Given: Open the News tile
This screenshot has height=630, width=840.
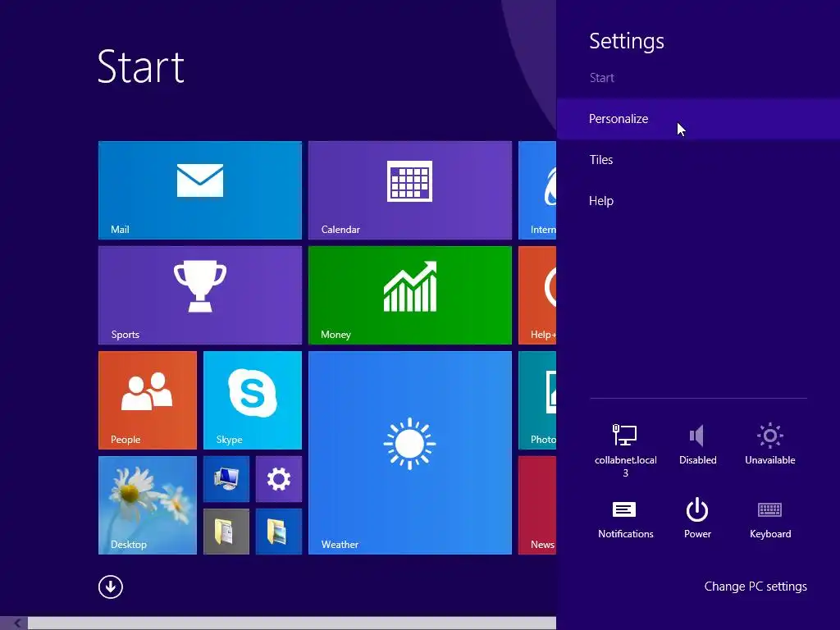Looking at the screenshot, I should click(537, 505).
